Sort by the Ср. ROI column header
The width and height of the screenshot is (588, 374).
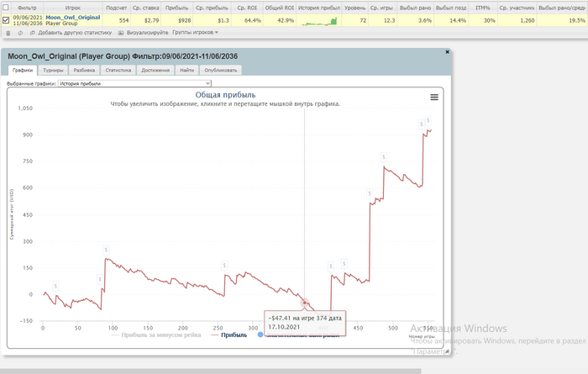247,8
